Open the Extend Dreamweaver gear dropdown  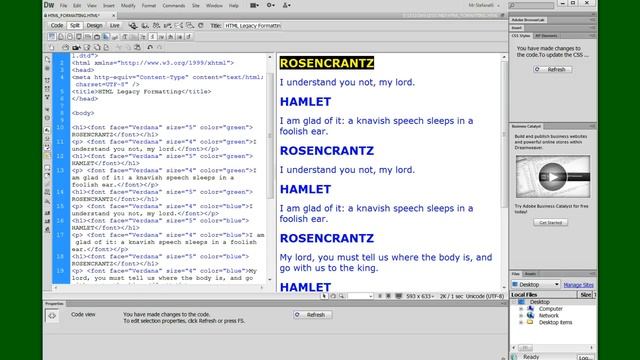pyautogui.click(x=271, y=5)
